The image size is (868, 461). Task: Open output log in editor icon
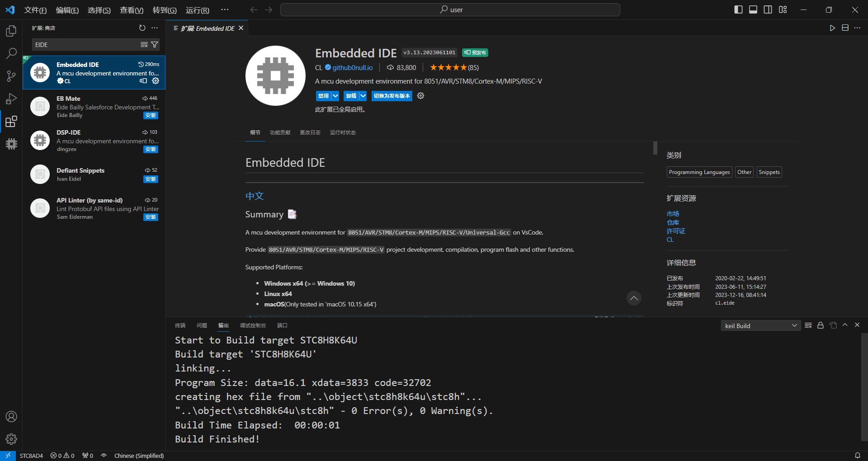tap(833, 325)
